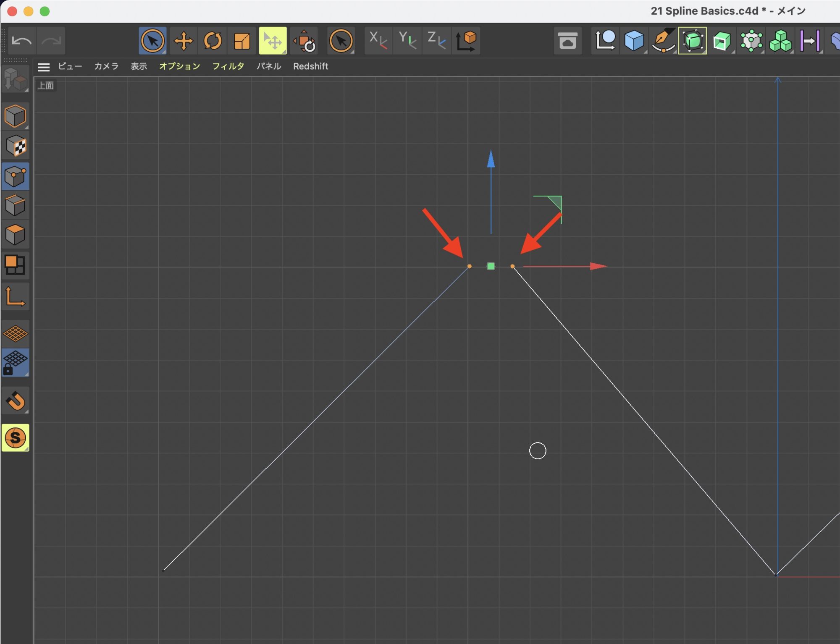Screen dimensions: 840x644
Task: Click the Cloner green cubes icon
Action: pyautogui.click(x=780, y=41)
